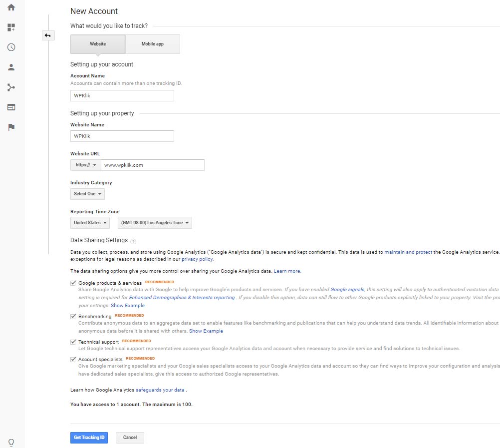
Task: Open the maintain and protect link
Action: [x=408, y=252]
